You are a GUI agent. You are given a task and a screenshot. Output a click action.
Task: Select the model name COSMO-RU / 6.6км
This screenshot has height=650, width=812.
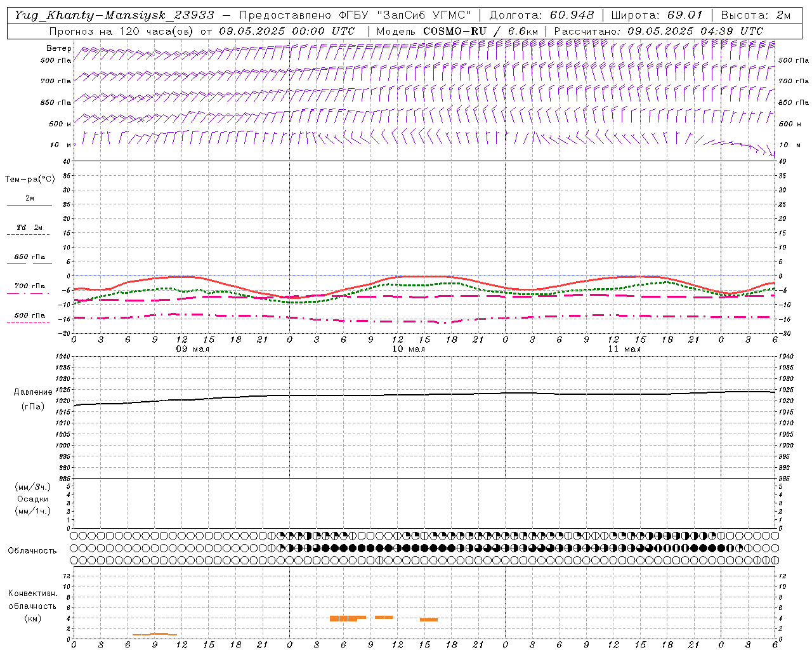(481, 31)
